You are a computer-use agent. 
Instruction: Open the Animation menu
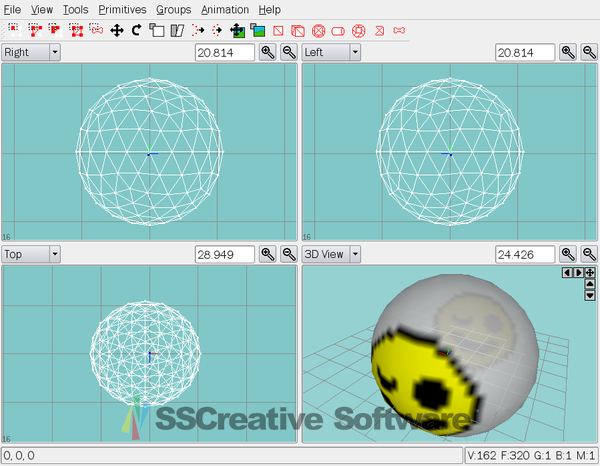click(225, 10)
